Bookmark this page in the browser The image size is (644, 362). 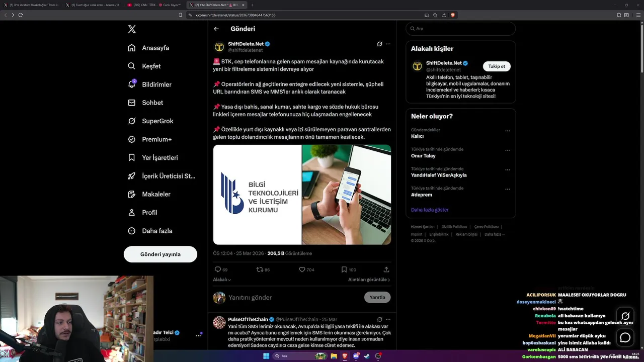click(x=180, y=15)
